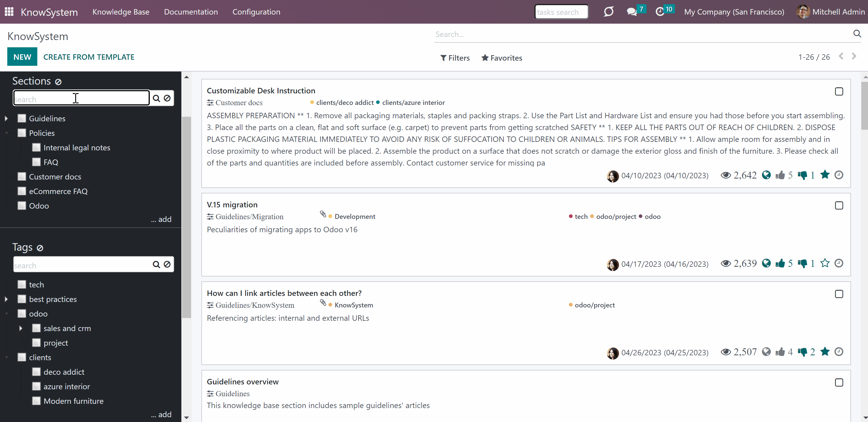Select the link articles between each other checkbox

click(839, 294)
